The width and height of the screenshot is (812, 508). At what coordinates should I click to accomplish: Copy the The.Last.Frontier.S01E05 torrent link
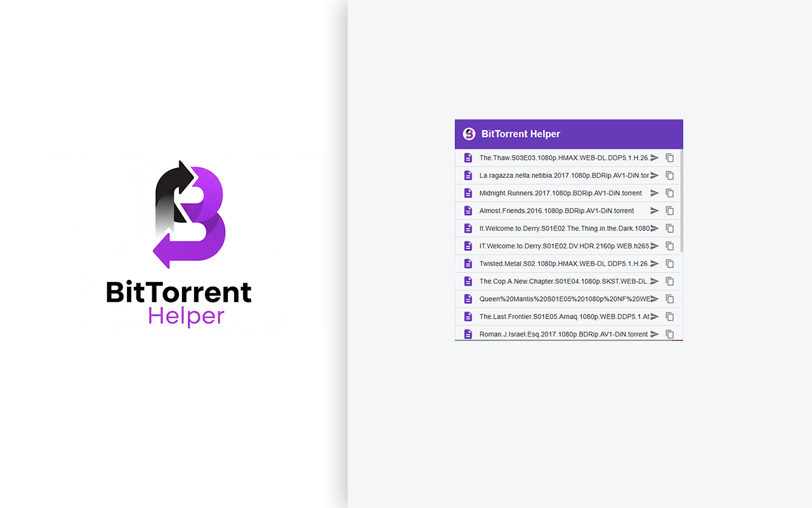coord(670,316)
